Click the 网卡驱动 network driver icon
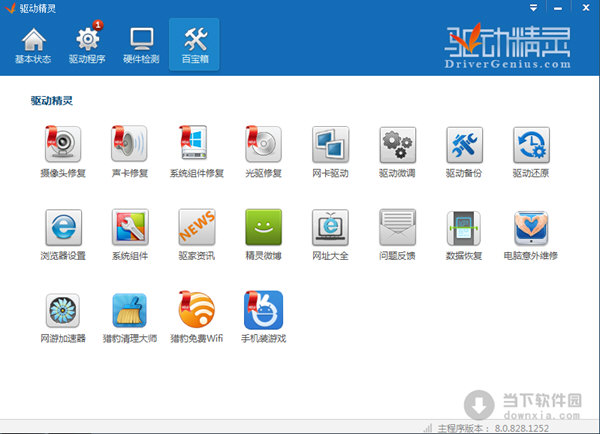The height and width of the screenshot is (434, 600). tap(330, 145)
